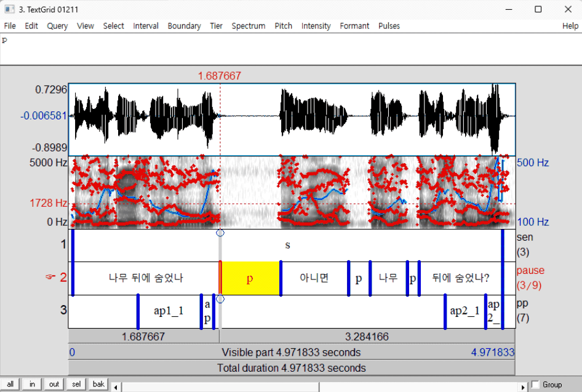Play the 'Visible part 4.971833 seconds' bar
Viewport: 582px width, 392px height.
[292, 352]
